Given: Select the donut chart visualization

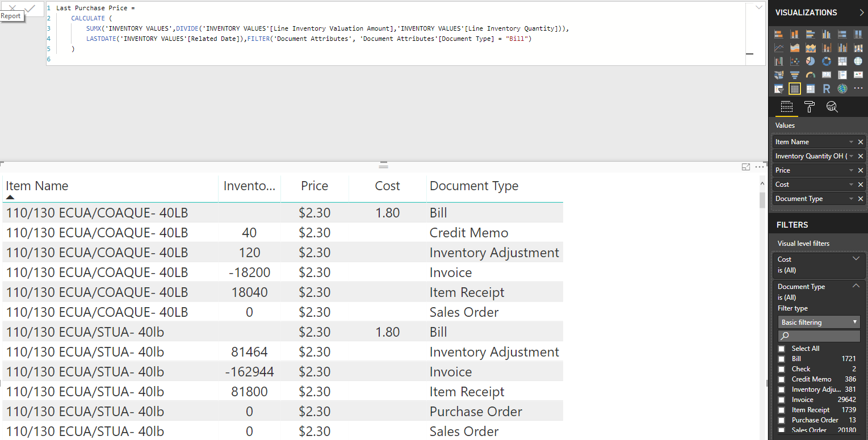Looking at the screenshot, I should click(x=827, y=61).
